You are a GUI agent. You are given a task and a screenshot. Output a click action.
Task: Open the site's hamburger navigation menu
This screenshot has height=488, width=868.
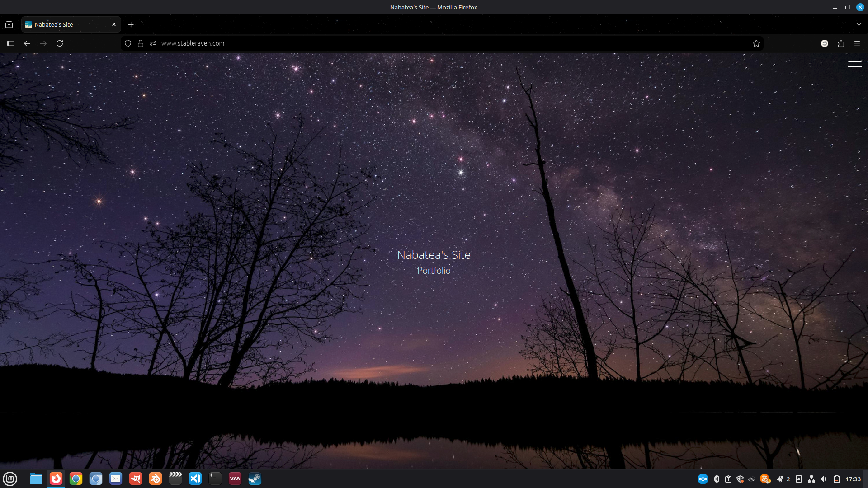coord(854,64)
